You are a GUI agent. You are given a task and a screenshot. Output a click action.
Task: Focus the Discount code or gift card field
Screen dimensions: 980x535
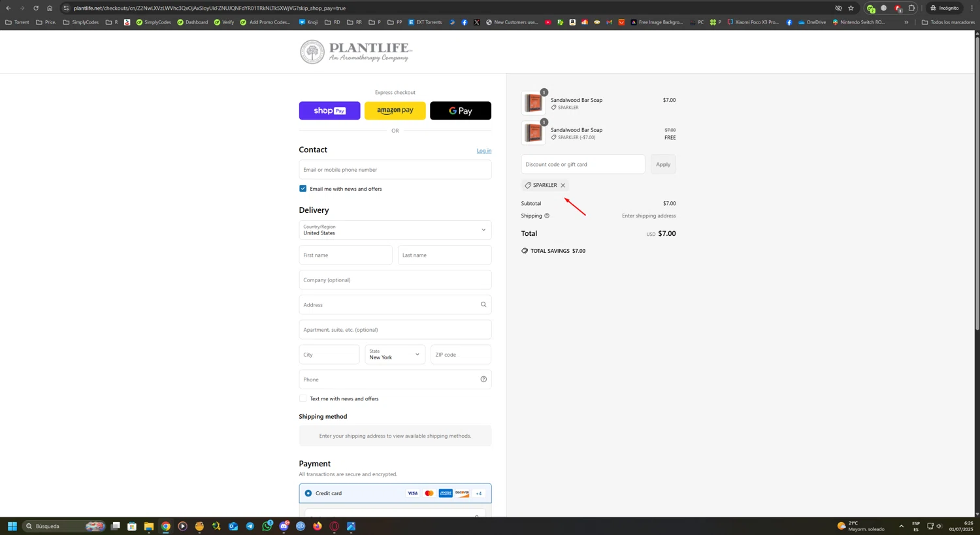(x=583, y=165)
